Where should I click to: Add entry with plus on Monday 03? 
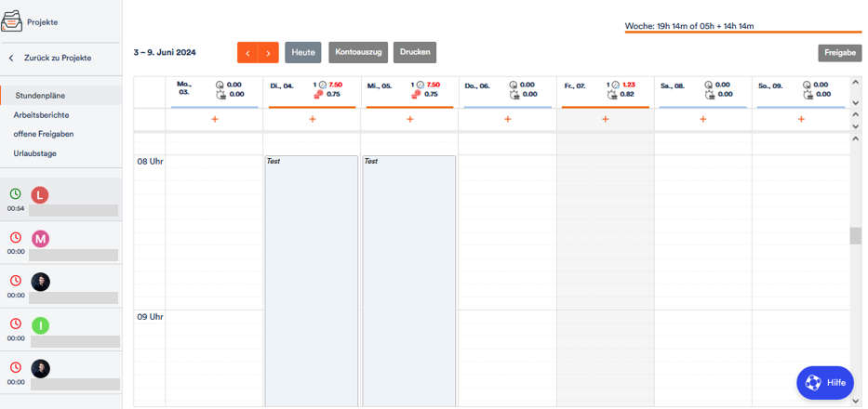(x=215, y=119)
